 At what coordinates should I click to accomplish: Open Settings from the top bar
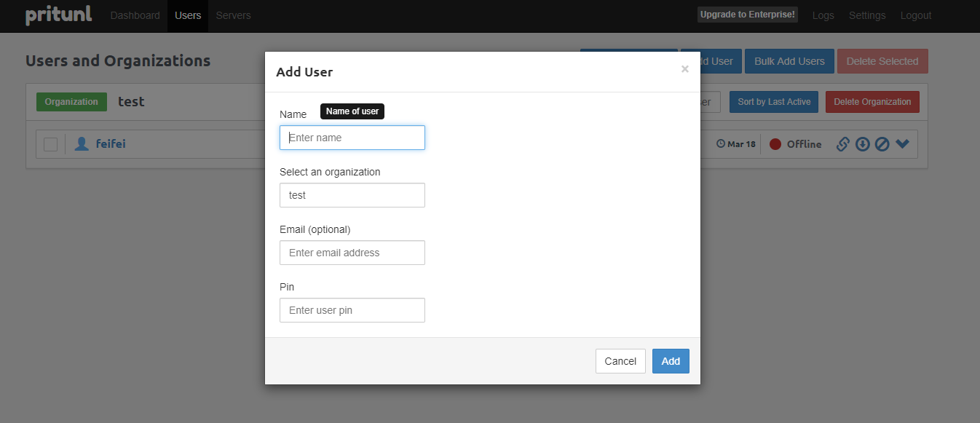867,15
